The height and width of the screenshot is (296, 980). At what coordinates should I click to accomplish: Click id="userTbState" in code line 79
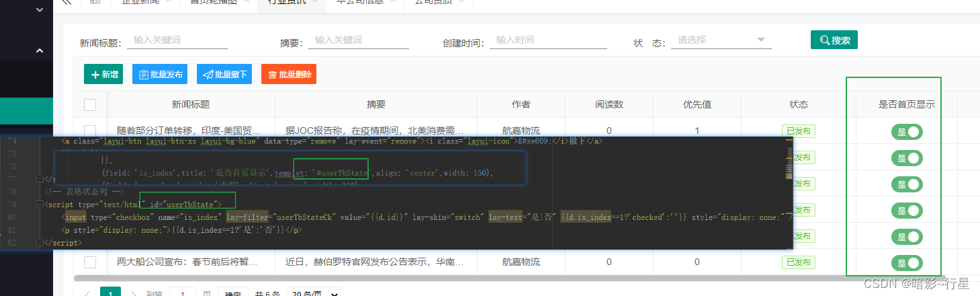tap(184, 204)
